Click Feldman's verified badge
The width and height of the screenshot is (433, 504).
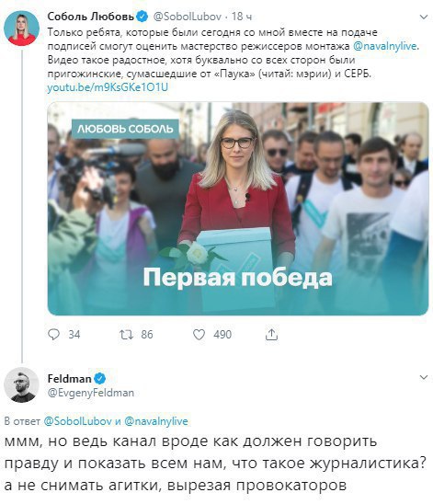[x=100, y=378]
